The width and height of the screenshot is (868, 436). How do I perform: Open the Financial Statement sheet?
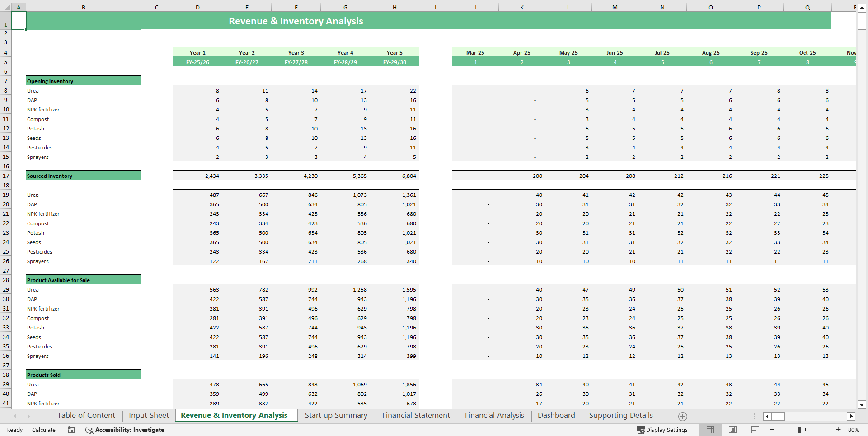coord(416,415)
